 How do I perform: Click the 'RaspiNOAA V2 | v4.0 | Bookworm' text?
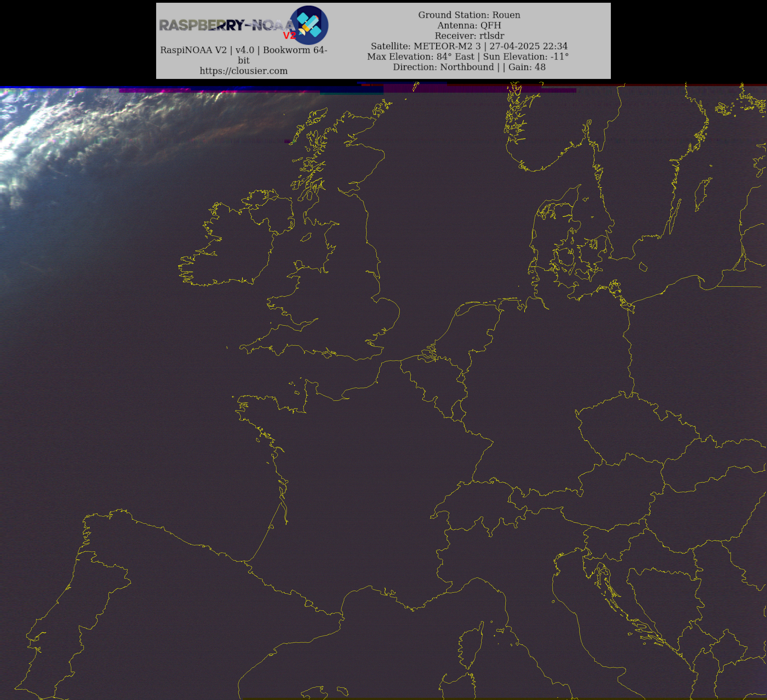[x=244, y=55]
